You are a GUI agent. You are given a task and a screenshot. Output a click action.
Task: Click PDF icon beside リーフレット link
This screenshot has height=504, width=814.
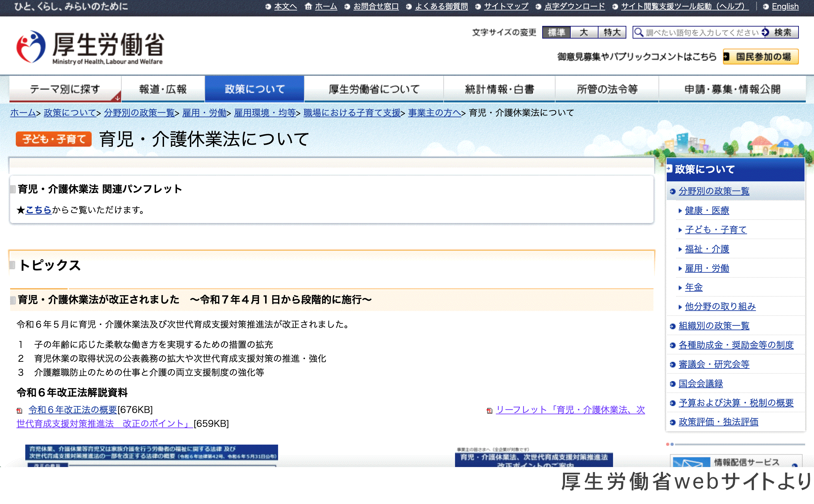[x=489, y=411]
